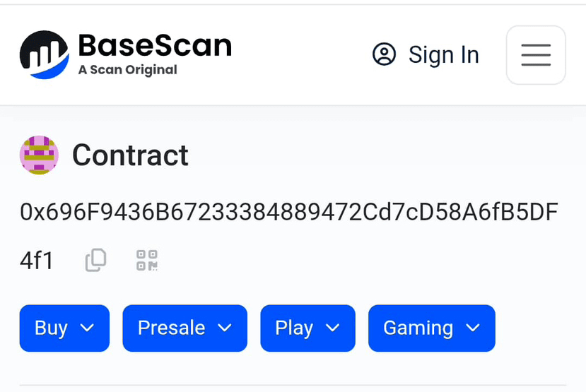
Task: Click the chevron arrow on Gaming
Action: (x=473, y=328)
